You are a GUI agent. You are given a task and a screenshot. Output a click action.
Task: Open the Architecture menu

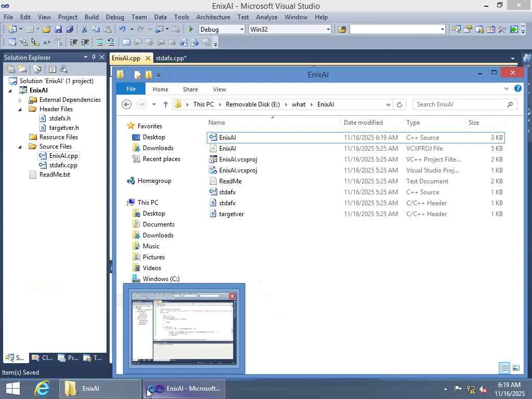213,17
